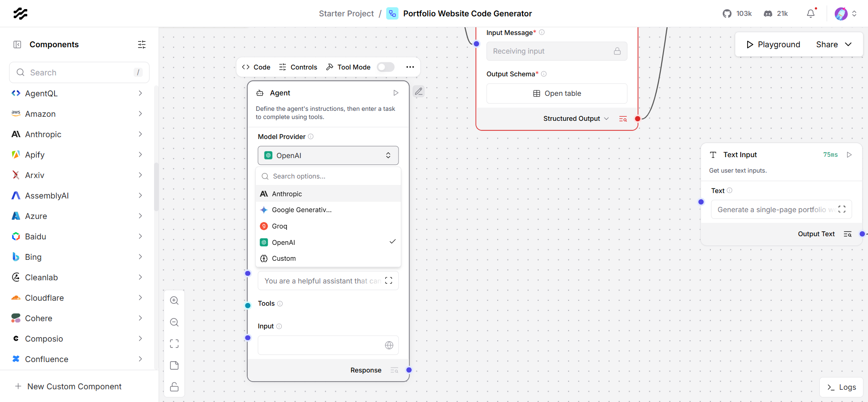This screenshot has height=402, width=868.
Task: Open the Agent Code editor
Action: 256,67
